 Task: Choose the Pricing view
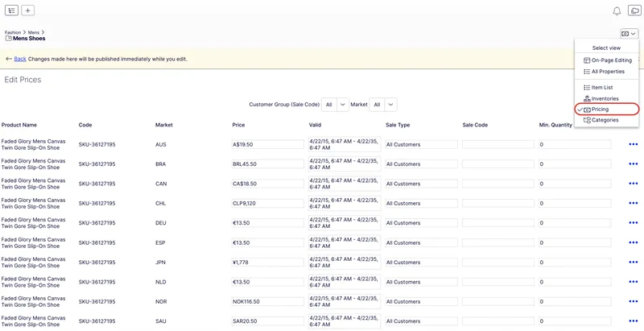607,110
